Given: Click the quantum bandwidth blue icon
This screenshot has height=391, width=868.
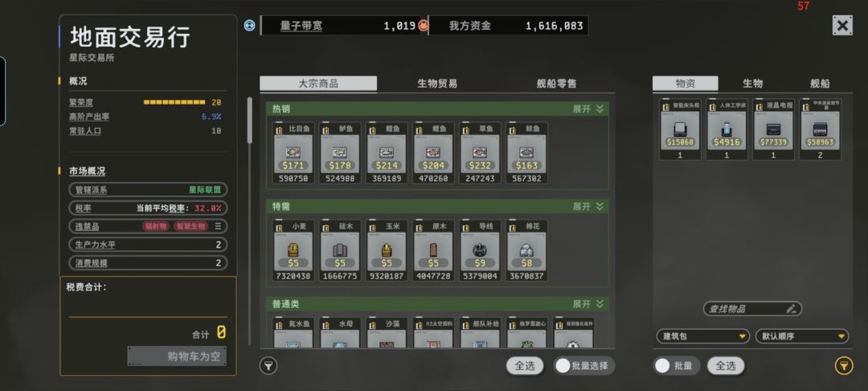Looking at the screenshot, I should click(x=250, y=26).
